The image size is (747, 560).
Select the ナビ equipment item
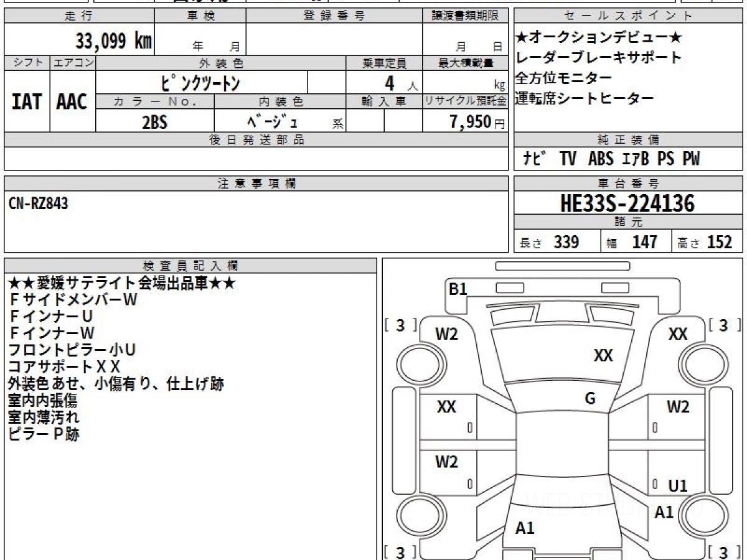(x=534, y=159)
